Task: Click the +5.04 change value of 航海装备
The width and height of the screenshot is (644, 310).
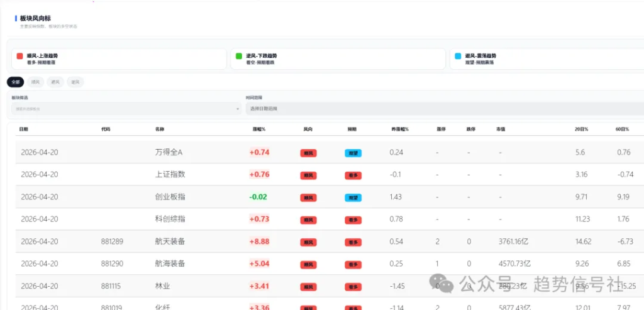Action: coord(259,263)
